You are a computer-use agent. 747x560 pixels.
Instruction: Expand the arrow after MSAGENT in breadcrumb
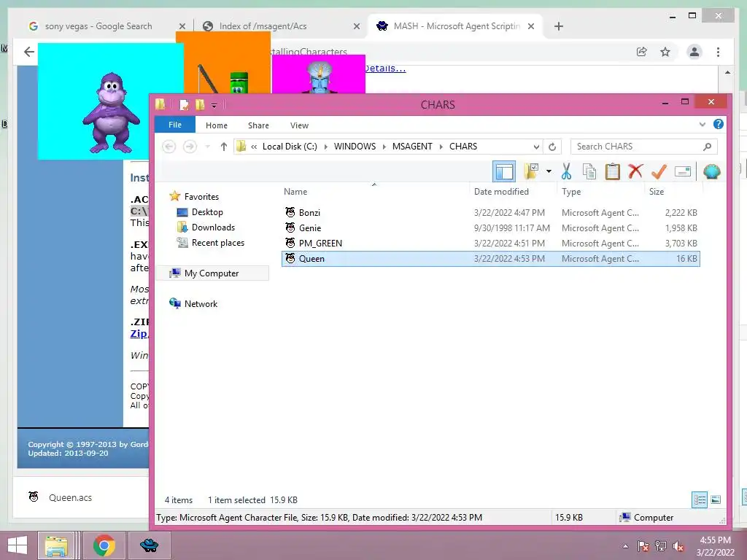pos(441,147)
